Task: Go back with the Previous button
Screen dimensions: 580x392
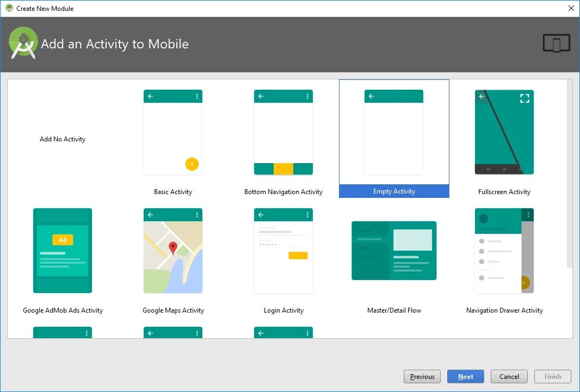Action: (422, 376)
